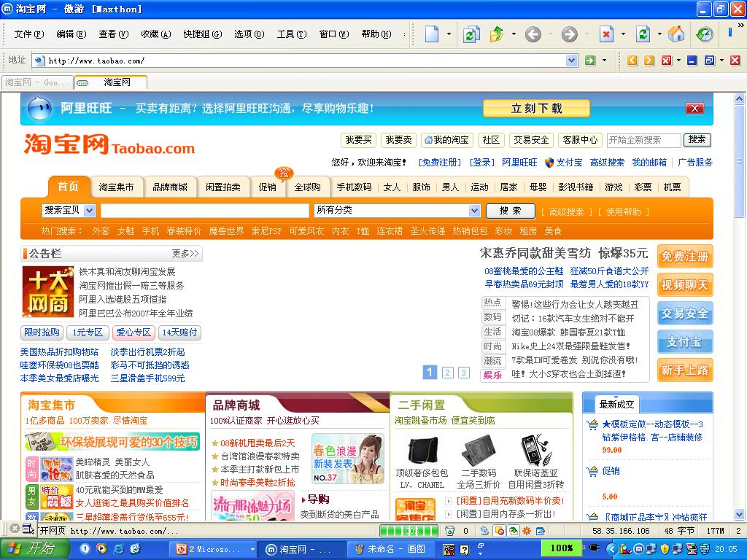Click the 十大网商 thumbnail image

48,292
